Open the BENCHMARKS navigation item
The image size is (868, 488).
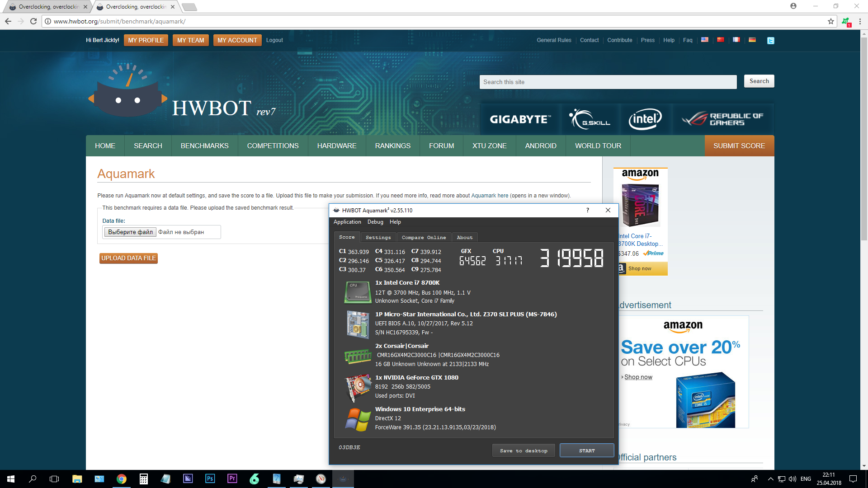[x=204, y=145]
